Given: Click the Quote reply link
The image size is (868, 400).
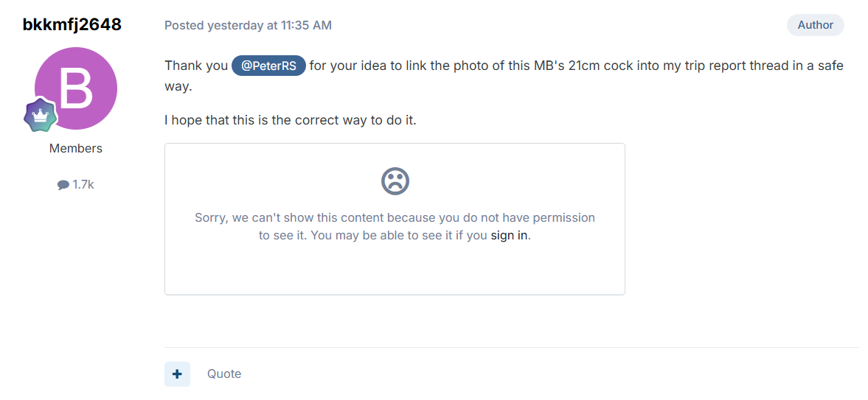Looking at the screenshot, I should pyautogui.click(x=224, y=374).
